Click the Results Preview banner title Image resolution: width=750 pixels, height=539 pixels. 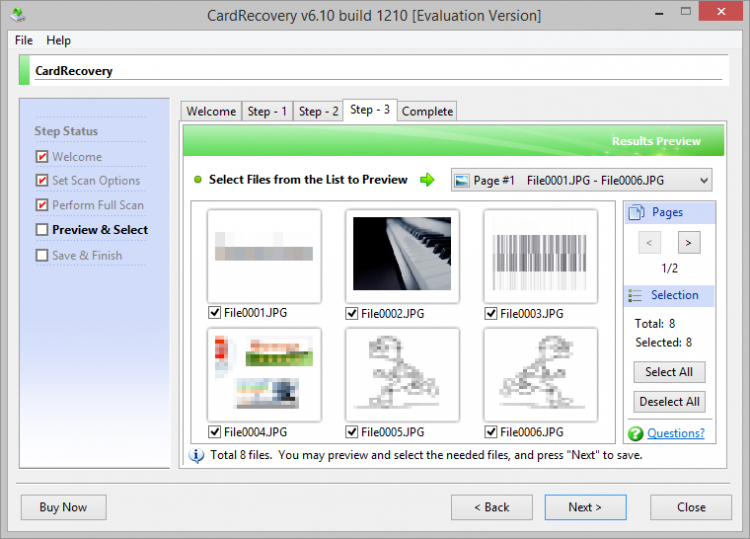656,141
